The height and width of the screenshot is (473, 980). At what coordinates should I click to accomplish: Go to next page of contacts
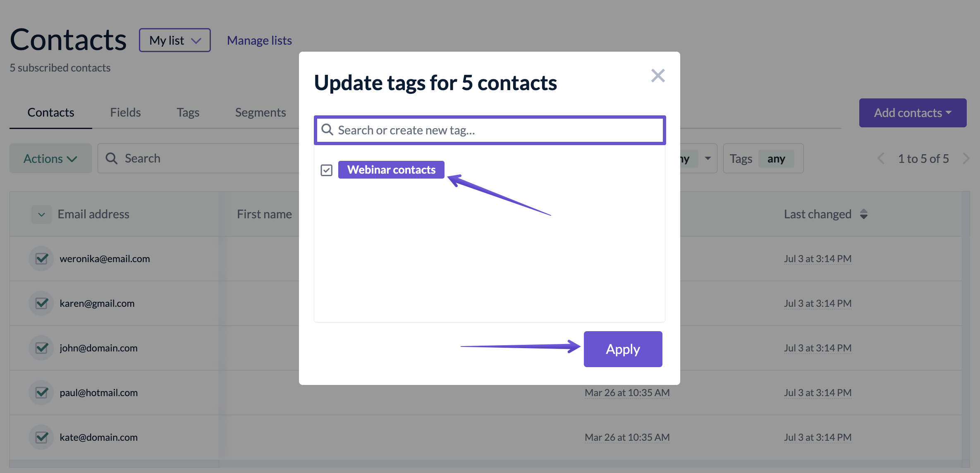(966, 158)
